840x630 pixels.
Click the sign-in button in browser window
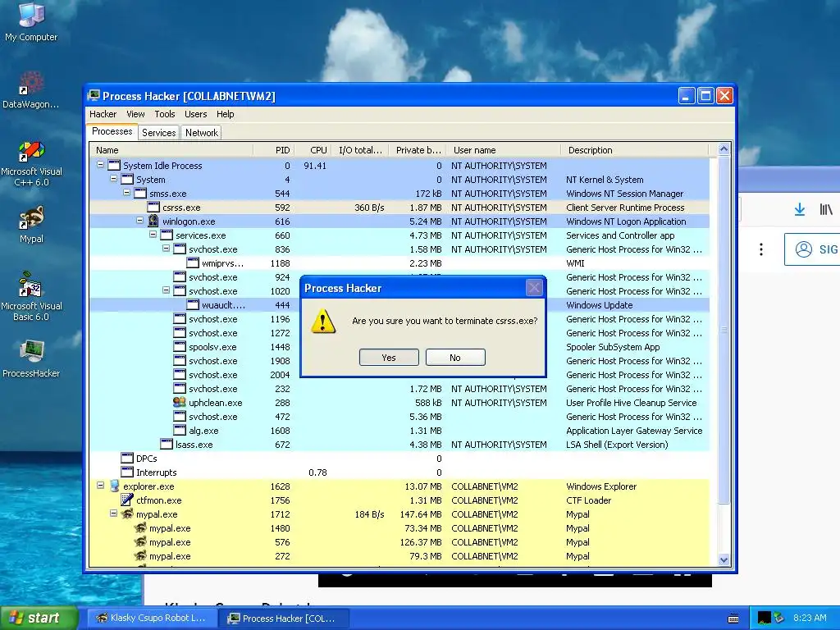(x=812, y=249)
